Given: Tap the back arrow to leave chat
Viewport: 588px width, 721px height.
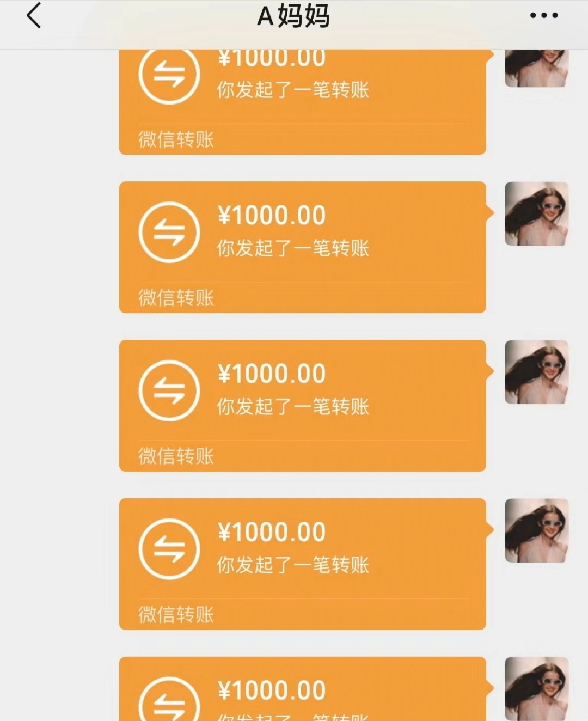Looking at the screenshot, I should [x=34, y=15].
